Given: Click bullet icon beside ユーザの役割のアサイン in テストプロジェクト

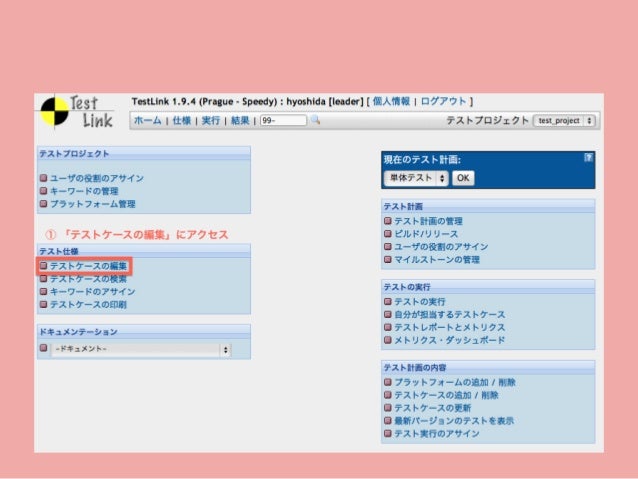Looking at the screenshot, I should 44,178.
